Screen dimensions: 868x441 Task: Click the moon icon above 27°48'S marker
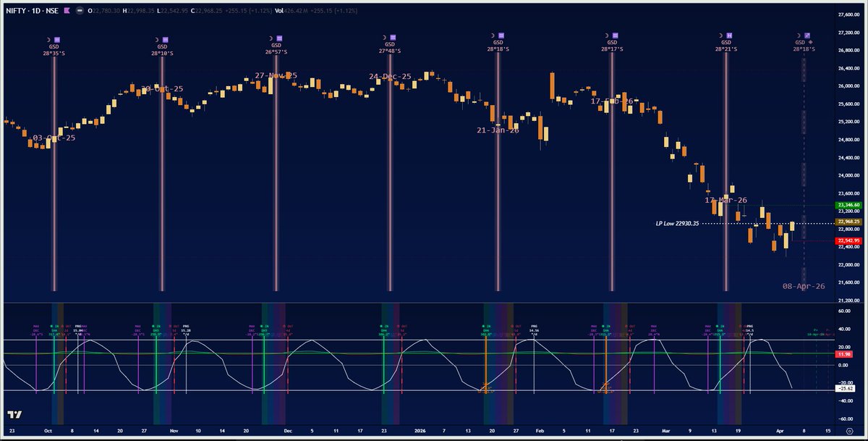pyautogui.click(x=384, y=37)
